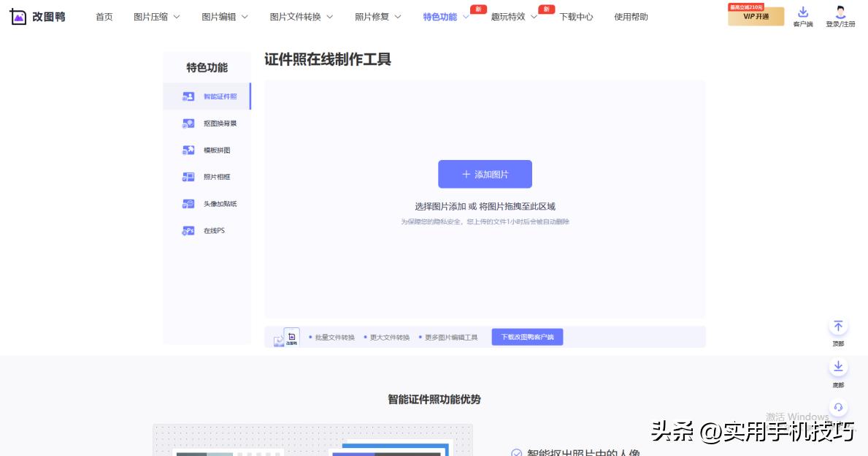Click the 添加图片 upload button
This screenshot has height=456, width=868.
pos(485,174)
